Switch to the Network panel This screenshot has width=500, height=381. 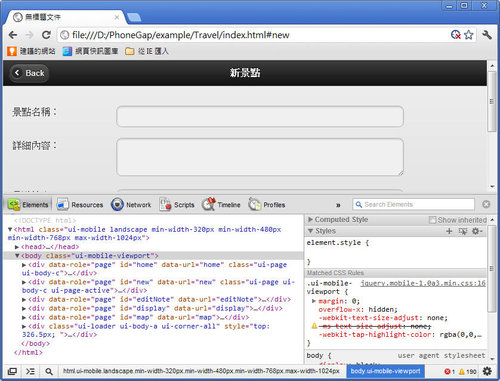point(131,205)
